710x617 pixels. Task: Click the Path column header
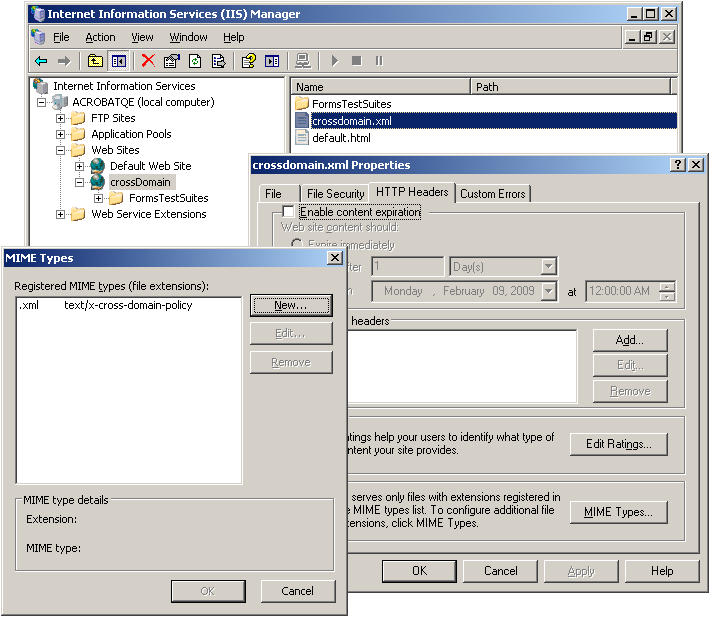pos(571,86)
